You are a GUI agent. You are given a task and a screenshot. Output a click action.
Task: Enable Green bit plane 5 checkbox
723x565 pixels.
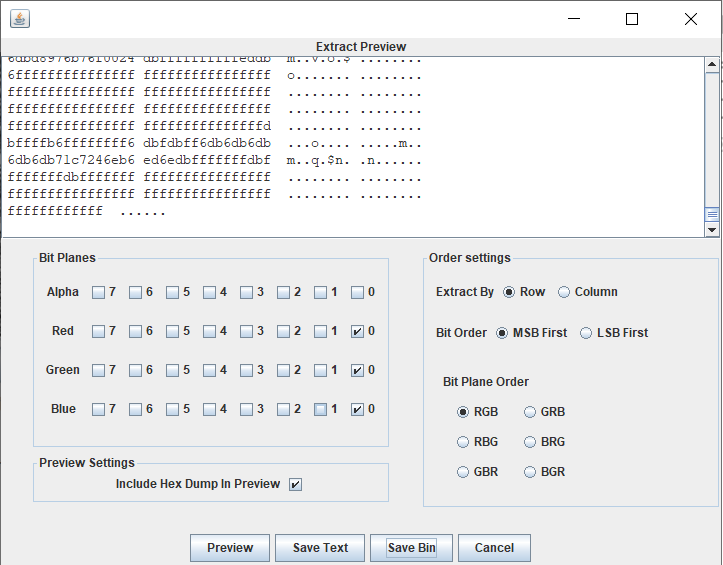pyautogui.click(x=172, y=370)
